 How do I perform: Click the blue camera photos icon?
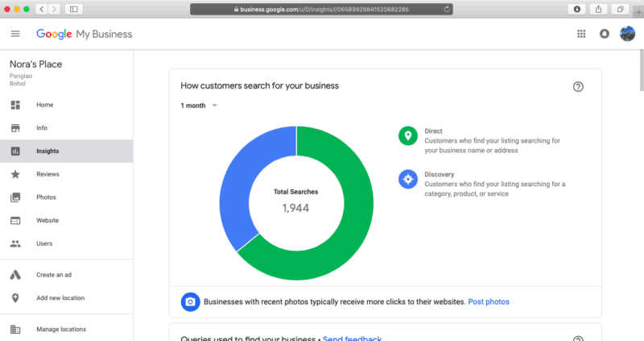point(190,301)
